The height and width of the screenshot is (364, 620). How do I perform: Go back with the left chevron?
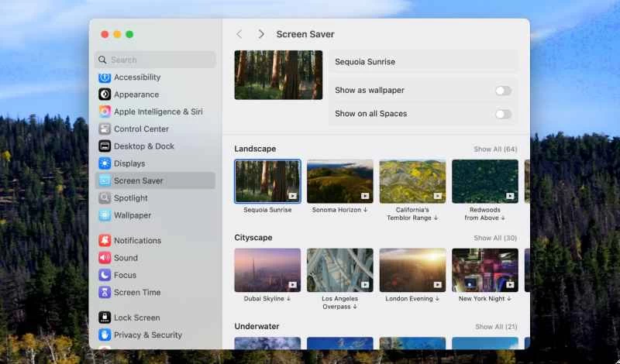tap(239, 34)
